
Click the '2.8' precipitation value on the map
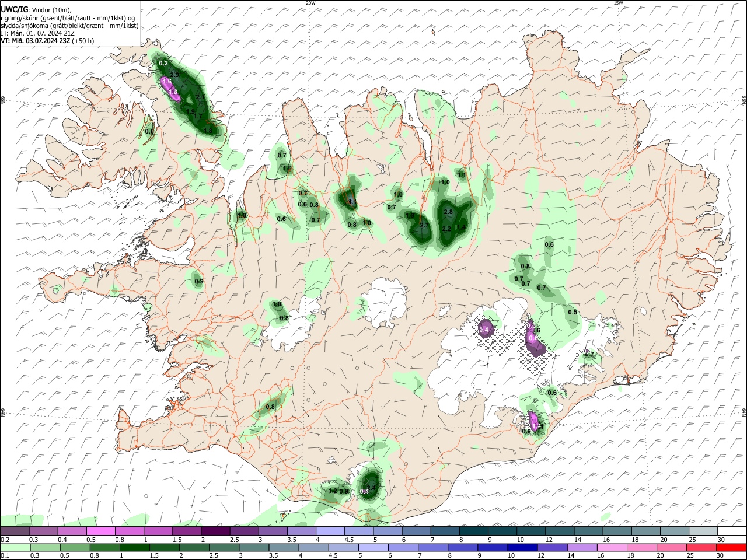coord(448,212)
